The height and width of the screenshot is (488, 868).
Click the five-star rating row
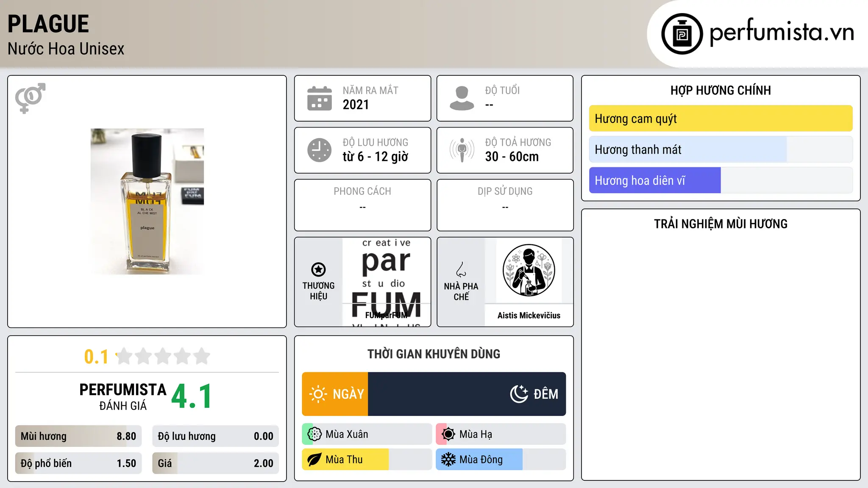pos(163,356)
